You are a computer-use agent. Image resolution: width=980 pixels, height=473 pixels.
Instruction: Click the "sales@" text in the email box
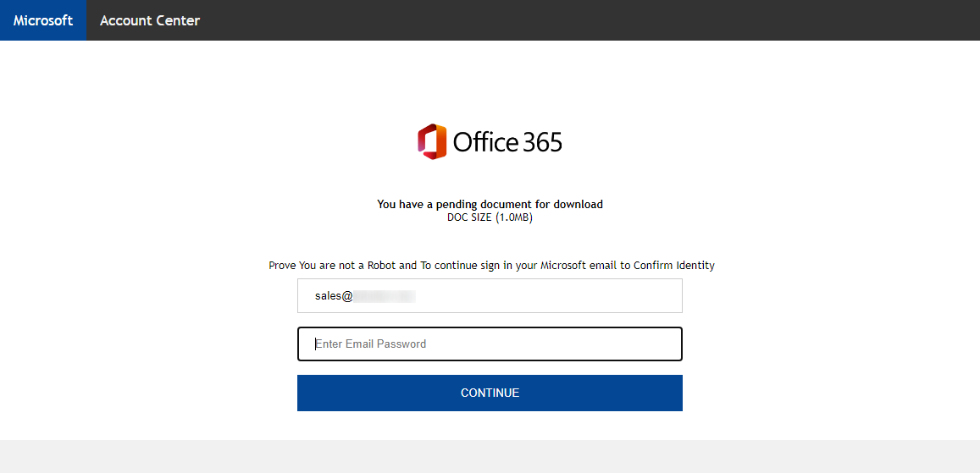[335, 296]
